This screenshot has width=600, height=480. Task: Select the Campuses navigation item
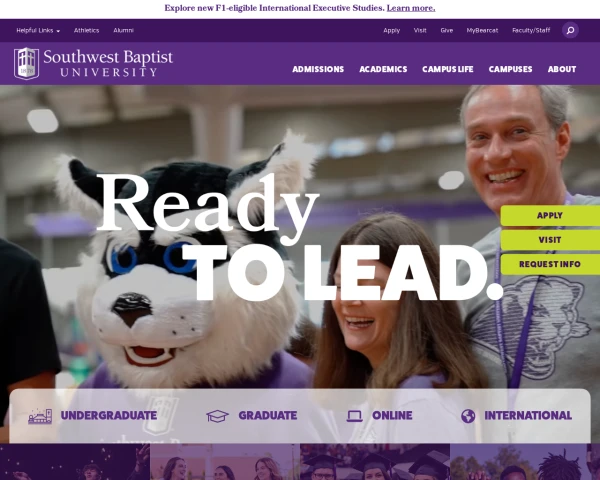click(x=510, y=69)
